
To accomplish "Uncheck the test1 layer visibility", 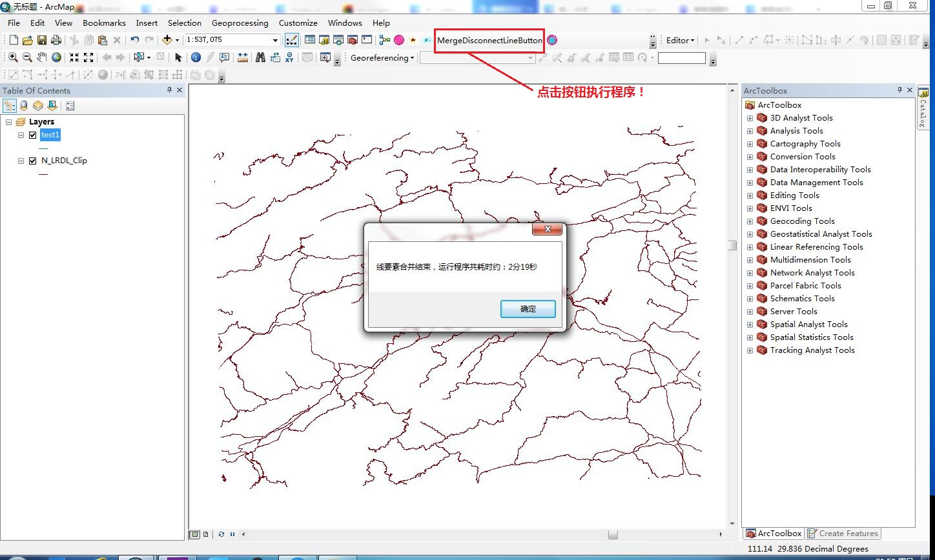I will coord(33,135).
